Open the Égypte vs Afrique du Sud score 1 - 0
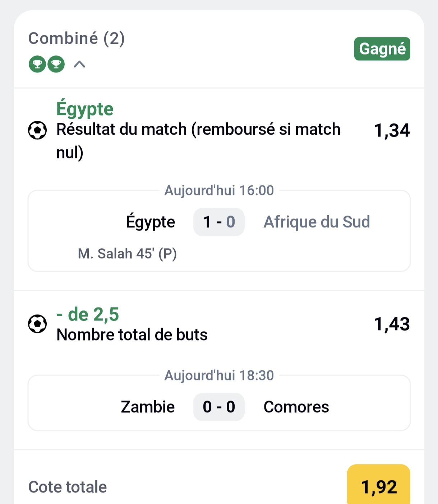Viewport: 438px width, 504px height. coord(219,222)
